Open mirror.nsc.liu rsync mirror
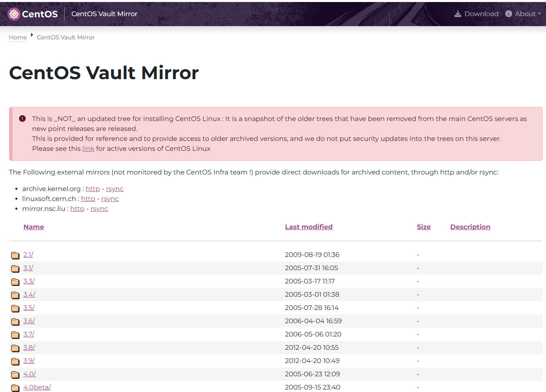Screen dimensions: 546x392 99,208
